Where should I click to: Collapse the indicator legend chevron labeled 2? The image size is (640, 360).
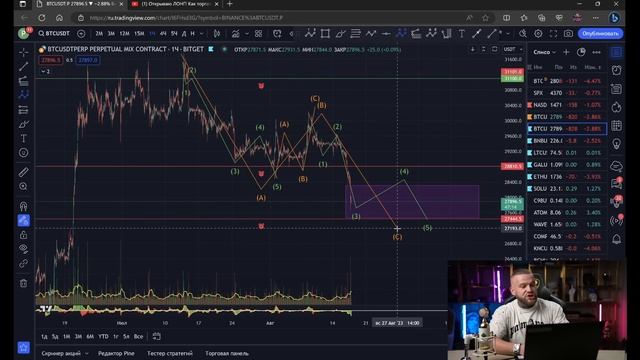(45, 71)
